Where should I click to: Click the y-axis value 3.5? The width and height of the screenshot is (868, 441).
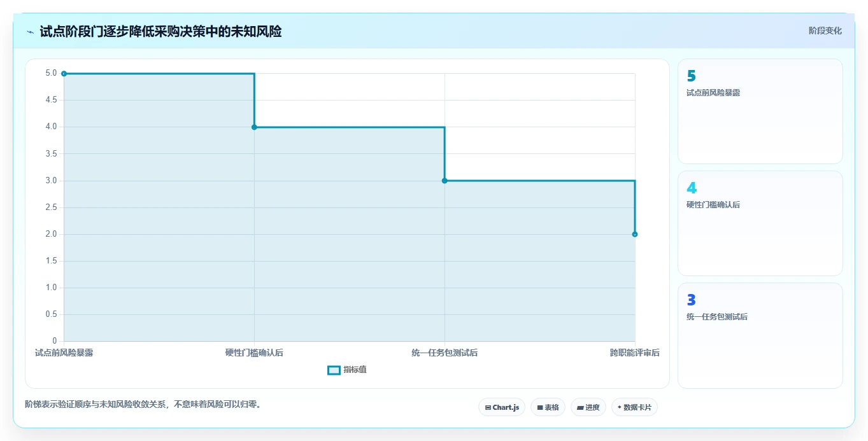[x=51, y=154]
